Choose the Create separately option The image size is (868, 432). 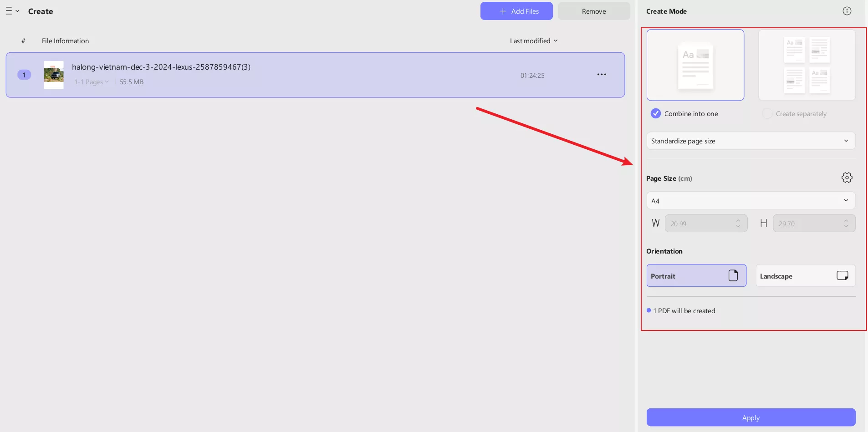pyautogui.click(x=767, y=113)
